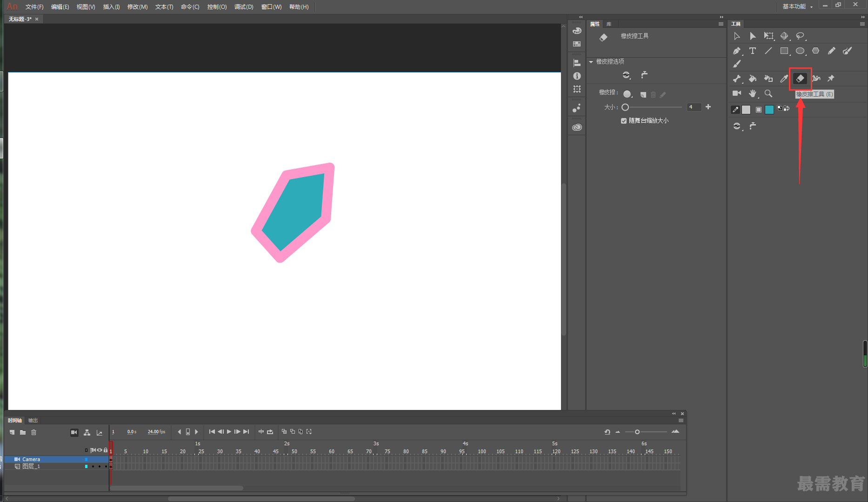Viewport: 868px width, 502px height.
Task: Select the Selection arrow tool
Action: (x=737, y=36)
